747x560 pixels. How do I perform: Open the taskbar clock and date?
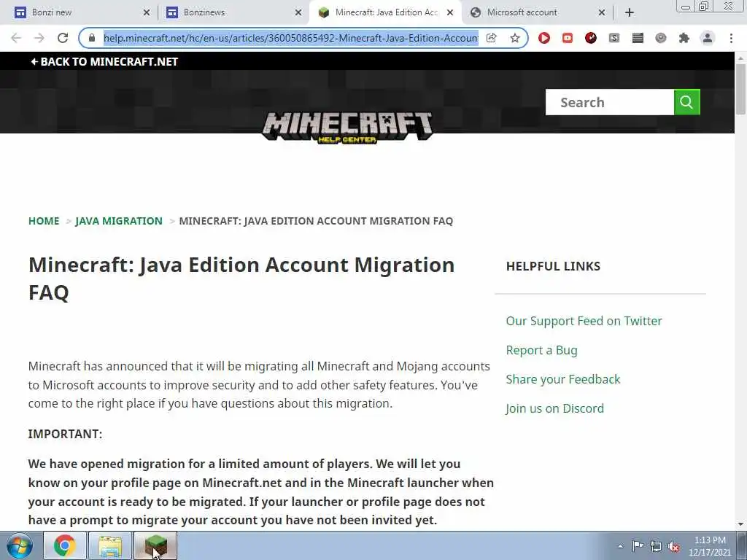pos(710,546)
